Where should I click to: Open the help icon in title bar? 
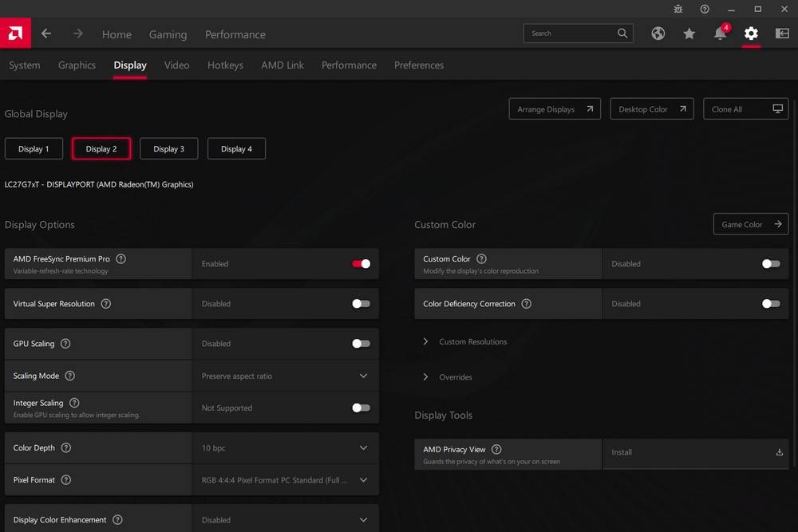pos(705,9)
